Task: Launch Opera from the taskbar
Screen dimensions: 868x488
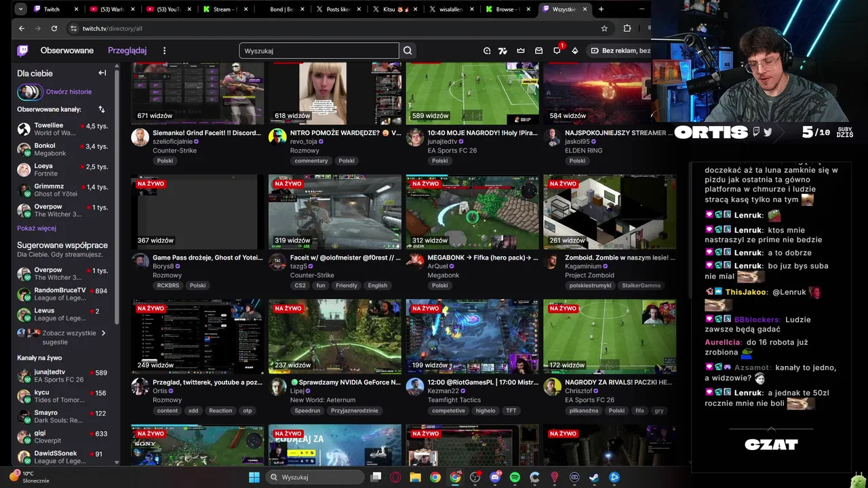Action: pos(396,477)
